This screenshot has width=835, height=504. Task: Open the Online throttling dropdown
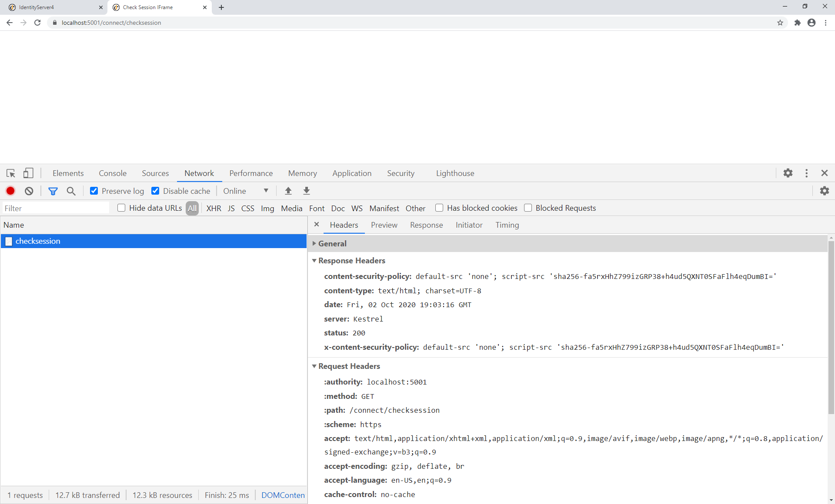pos(246,191)
